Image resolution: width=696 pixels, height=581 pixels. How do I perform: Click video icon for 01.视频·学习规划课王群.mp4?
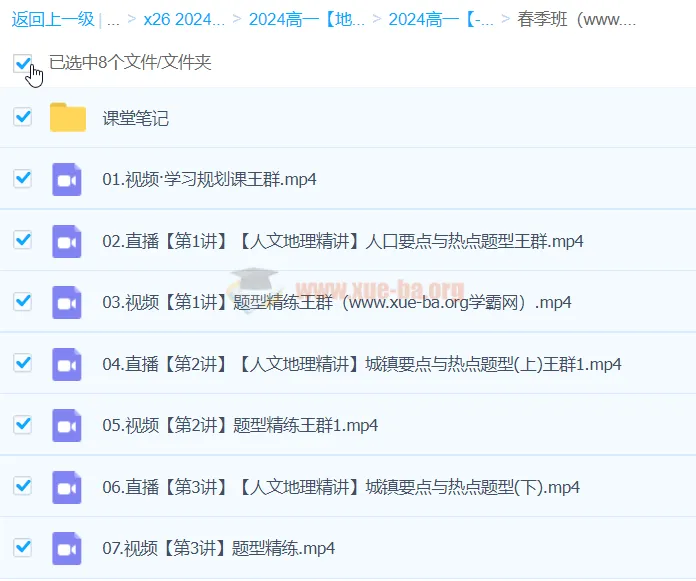(x=67, y=179)
